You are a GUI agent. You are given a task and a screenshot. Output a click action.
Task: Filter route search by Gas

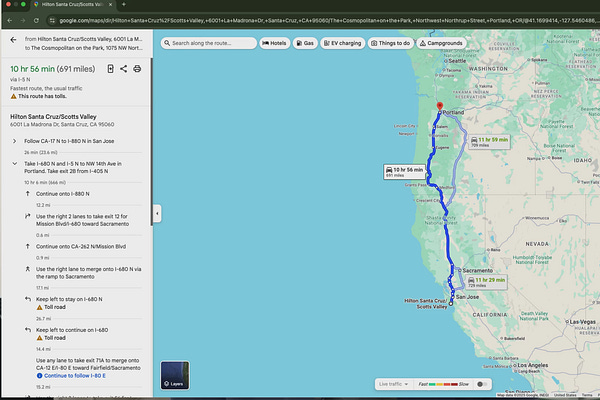point(305,43)
